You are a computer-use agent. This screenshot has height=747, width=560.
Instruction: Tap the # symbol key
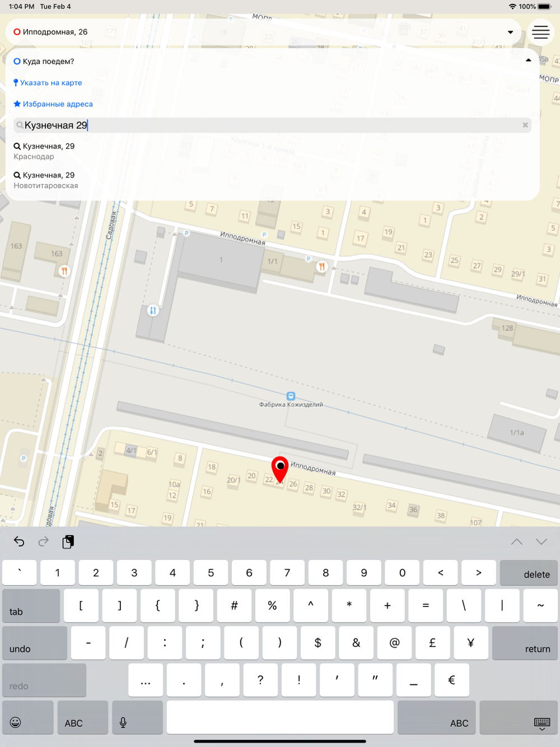point(234,605)
